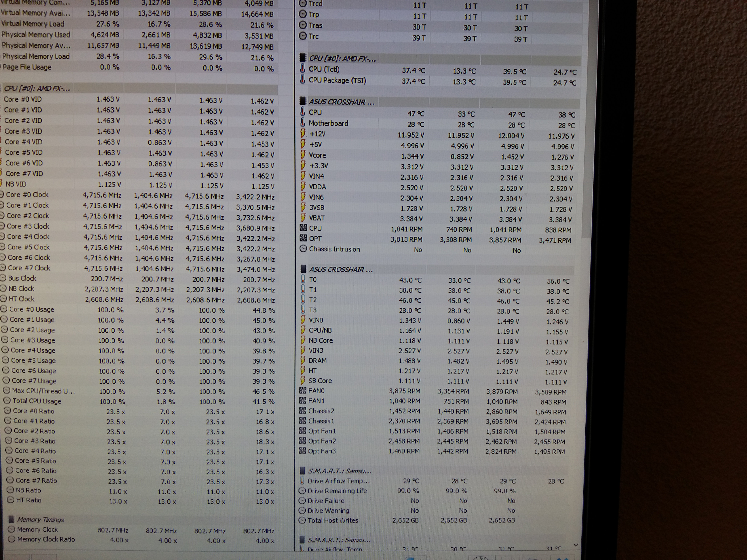Click the fan icon beside Opt Fan3

pos(303,451)
